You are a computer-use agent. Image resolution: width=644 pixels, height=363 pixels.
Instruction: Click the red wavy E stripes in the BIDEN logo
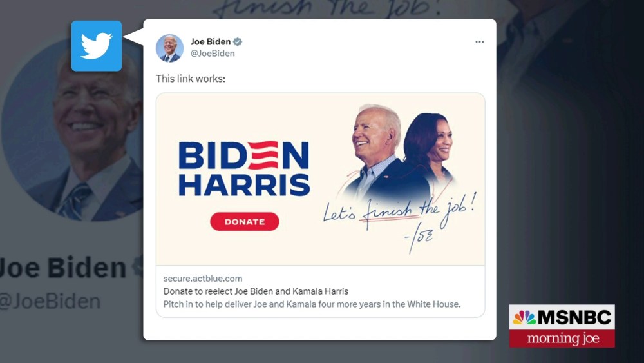[263, 155]
